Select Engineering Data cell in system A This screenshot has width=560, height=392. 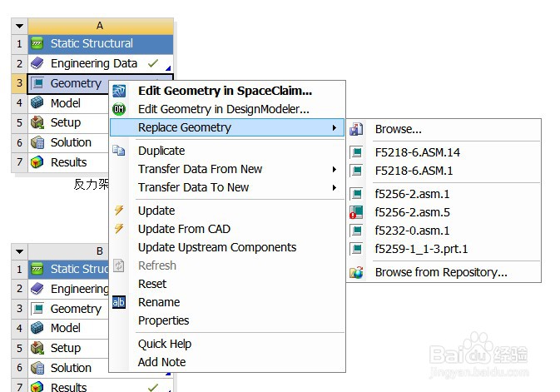point(101,63)
